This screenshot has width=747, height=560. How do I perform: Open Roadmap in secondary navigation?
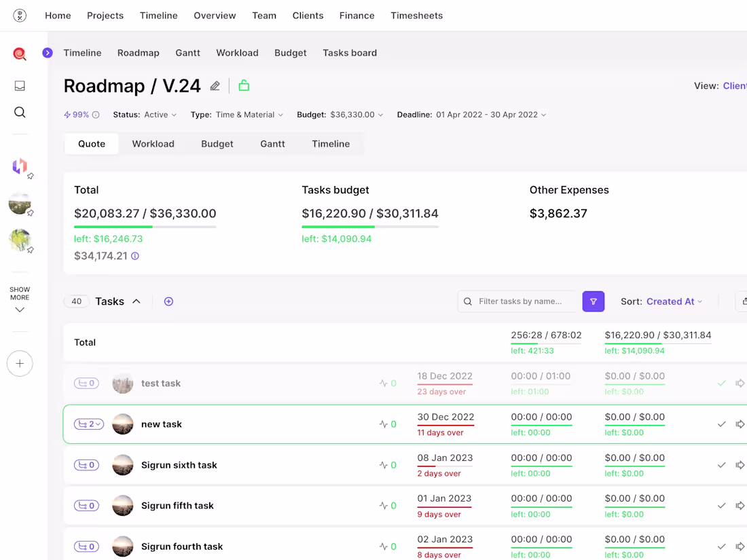(138, 53)
